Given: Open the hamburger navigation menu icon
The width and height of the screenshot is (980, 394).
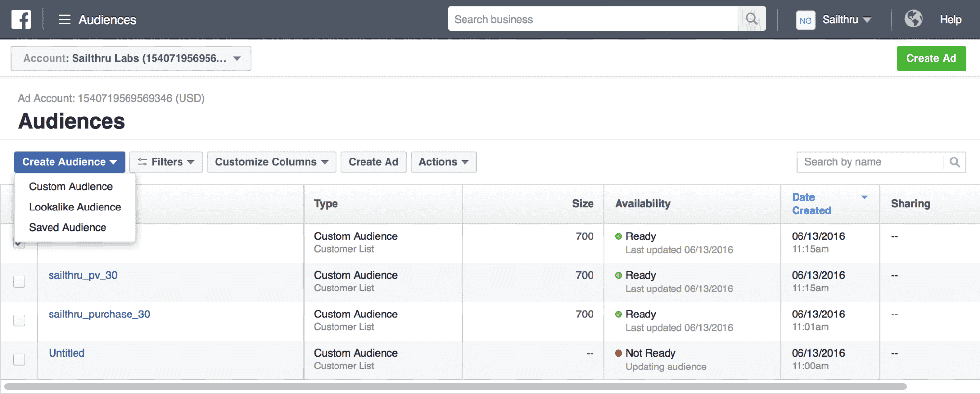Looking at the screenshot, I should pyautogui.click(x=64, y=20).
